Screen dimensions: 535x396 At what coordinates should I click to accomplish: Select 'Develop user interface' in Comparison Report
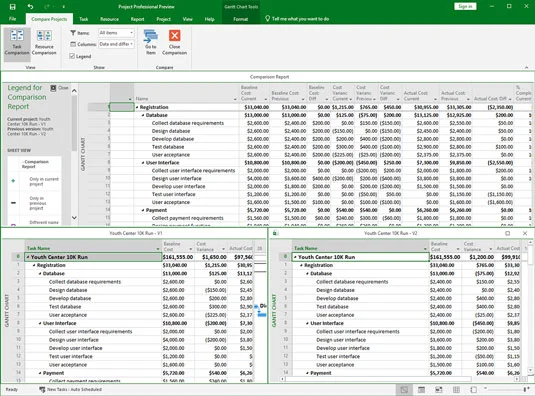click(x=178, y=186)
